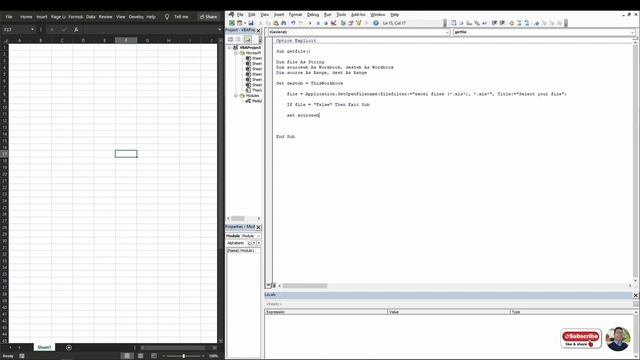Click selected cell F17 in Excel
Image resolution: width=640 pixels, height=360 pixels.
126,154
